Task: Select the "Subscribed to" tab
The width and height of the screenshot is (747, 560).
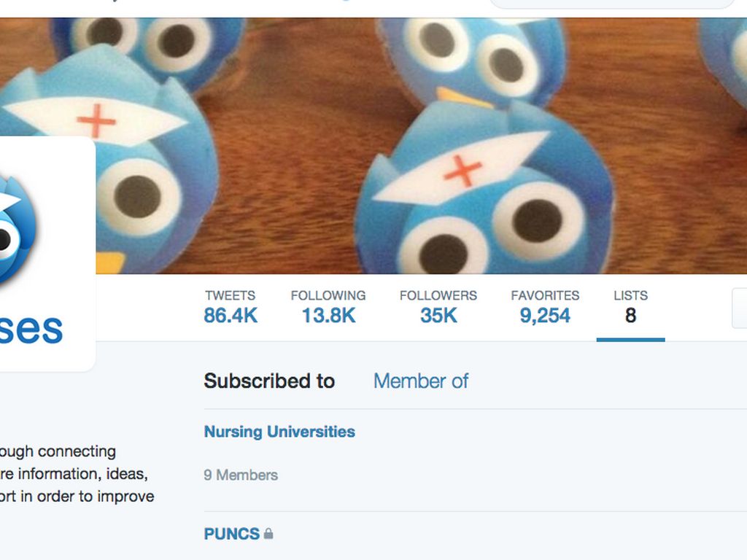Action: (x=269, y=381)
